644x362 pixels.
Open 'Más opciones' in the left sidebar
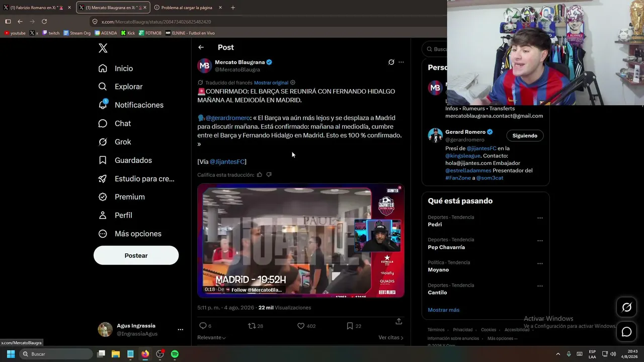pyautogui.click(x=130, y=234)
